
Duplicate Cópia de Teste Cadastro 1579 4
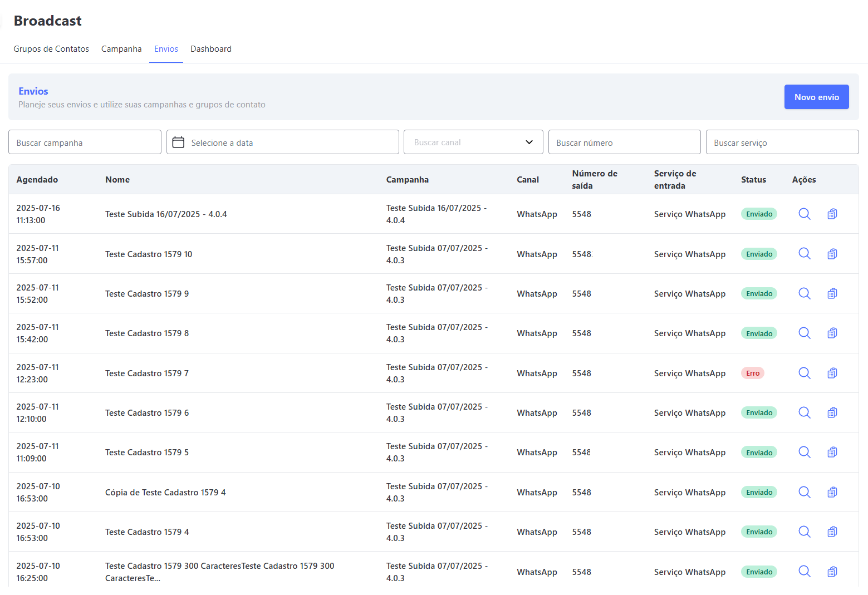[x=832, y=492]
